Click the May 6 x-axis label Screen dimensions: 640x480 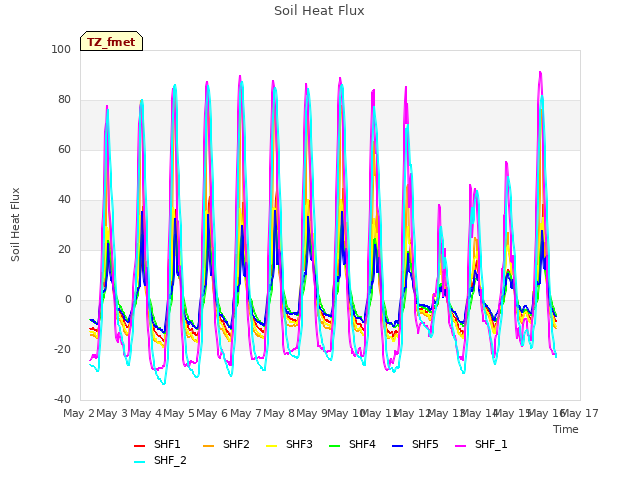(212, 413)
